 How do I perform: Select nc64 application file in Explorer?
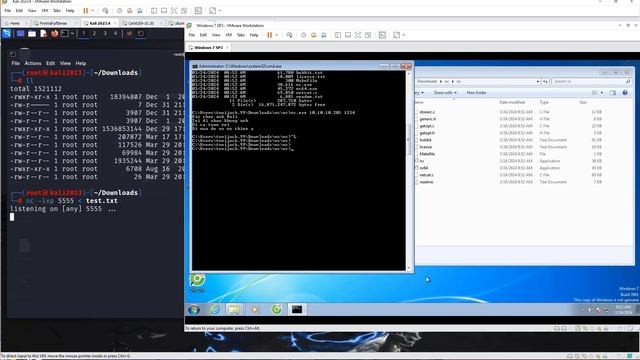424,168
